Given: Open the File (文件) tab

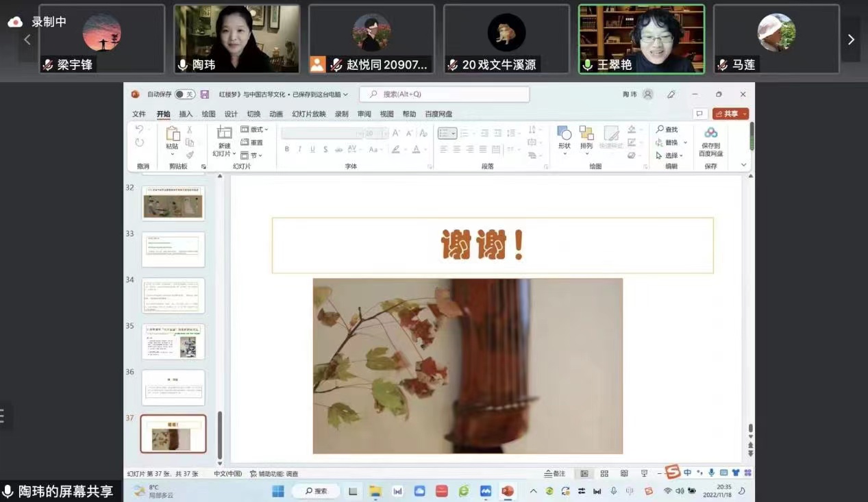Looking at the screenshot, I should [139, 114].
